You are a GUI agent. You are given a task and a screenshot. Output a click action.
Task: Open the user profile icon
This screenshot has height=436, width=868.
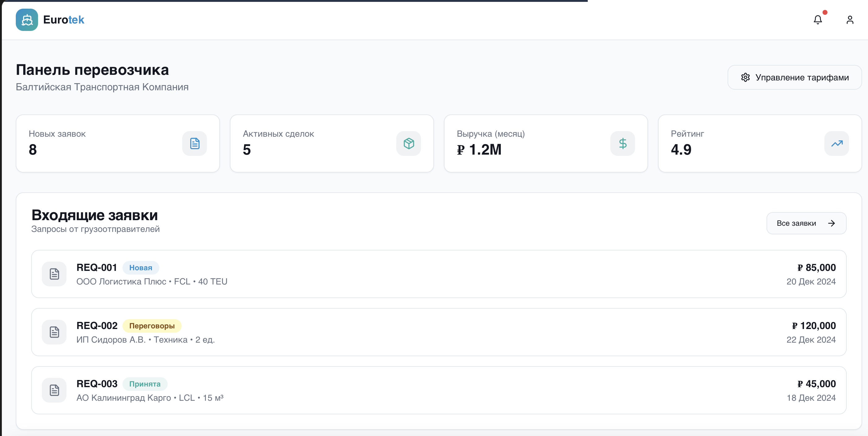click(x=849, y=20)
